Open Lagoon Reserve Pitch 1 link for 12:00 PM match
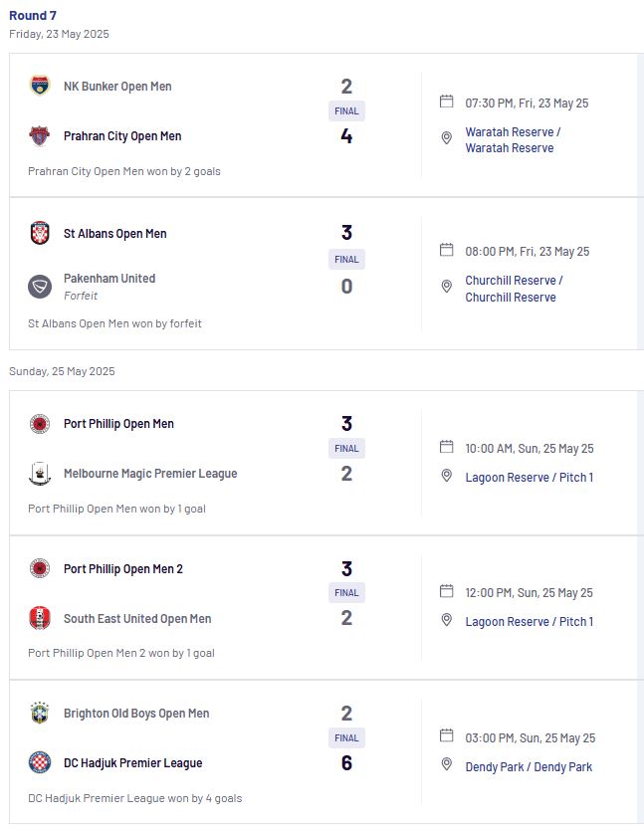Image resolution: width=644 pixels, height=829 pixels. pos(530,622)
